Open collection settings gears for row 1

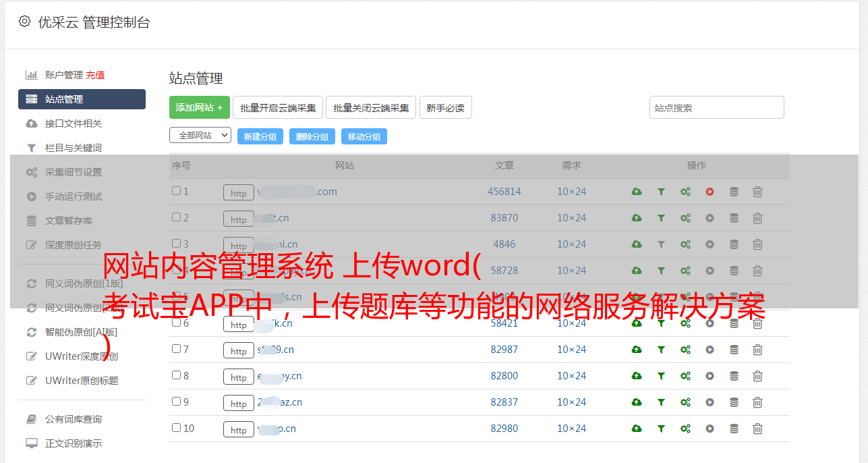click(685, 192)
